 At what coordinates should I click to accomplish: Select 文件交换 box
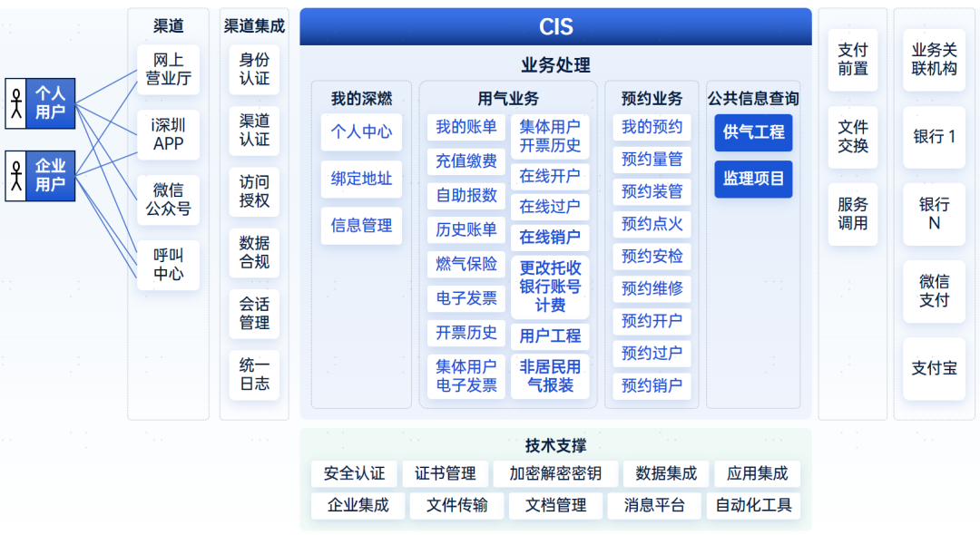[x=852, y=137]
